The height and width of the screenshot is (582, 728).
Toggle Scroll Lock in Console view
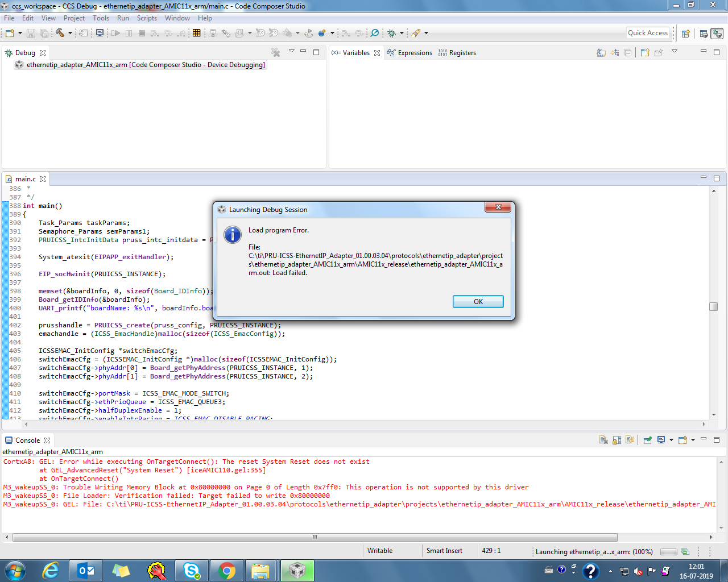pos(617,440)
